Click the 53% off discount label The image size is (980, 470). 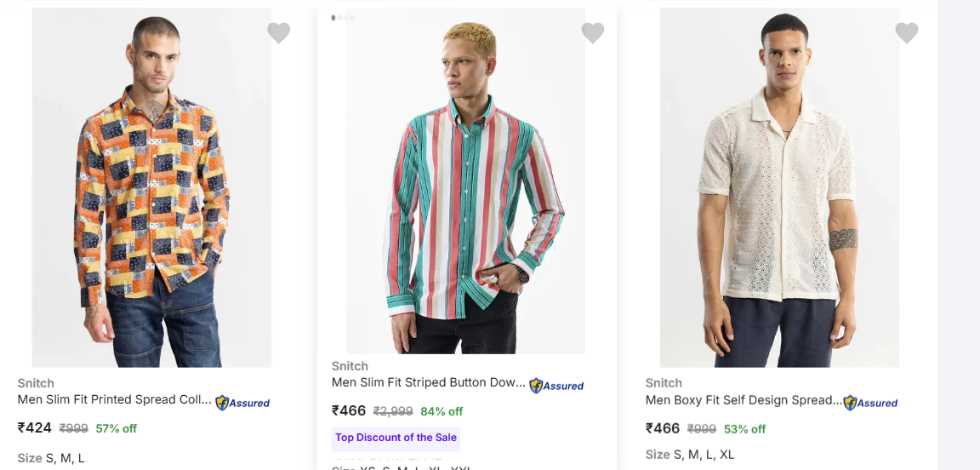point(744,429)
